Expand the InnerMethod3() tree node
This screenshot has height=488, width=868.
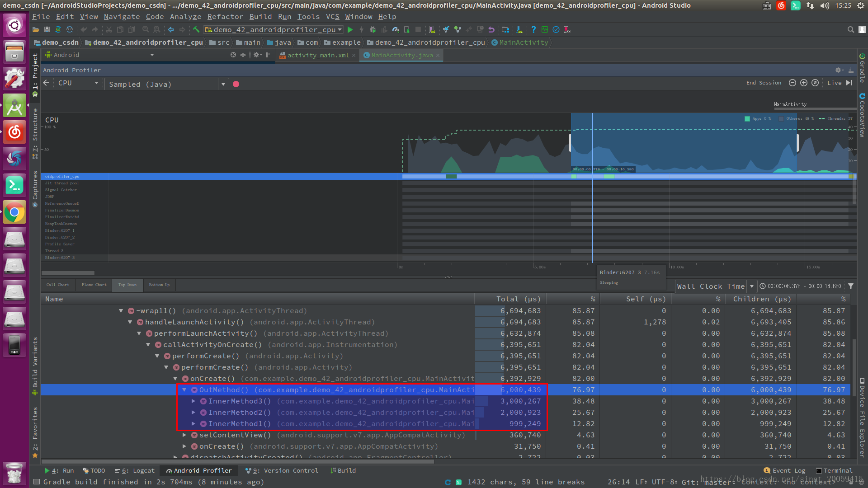click(x=193, y=401)
